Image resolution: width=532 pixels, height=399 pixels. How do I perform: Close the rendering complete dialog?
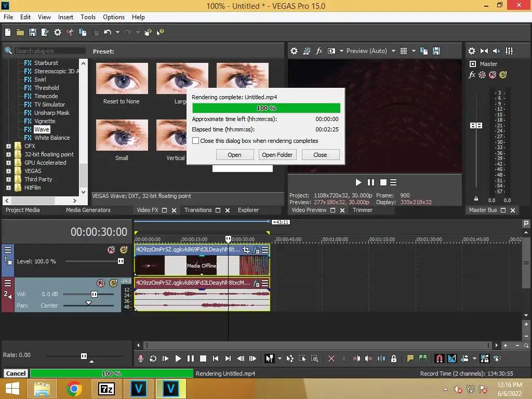(320, 155)
